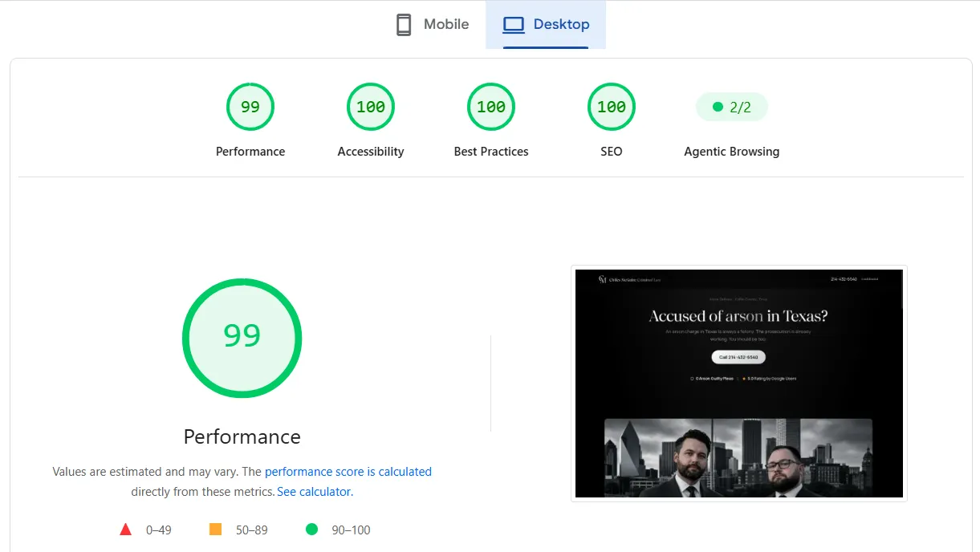The width and height of the screenshot is (980, 552).
Task: Click the green dot in the 2/2 badge
Action: point(718,107)
